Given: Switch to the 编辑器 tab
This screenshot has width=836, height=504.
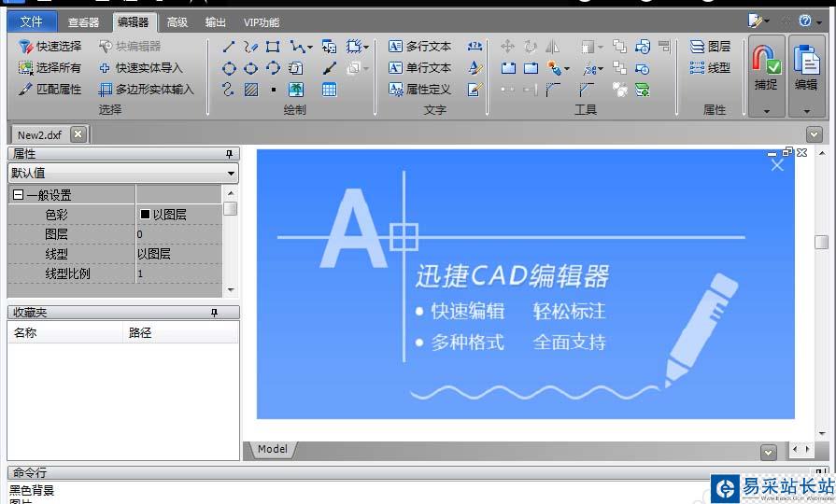Looking at the screenshot, I should click(134, 22).
